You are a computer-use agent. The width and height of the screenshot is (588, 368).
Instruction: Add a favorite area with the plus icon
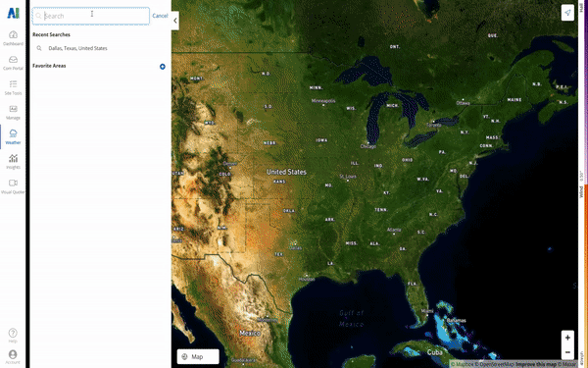click(163, 67)
